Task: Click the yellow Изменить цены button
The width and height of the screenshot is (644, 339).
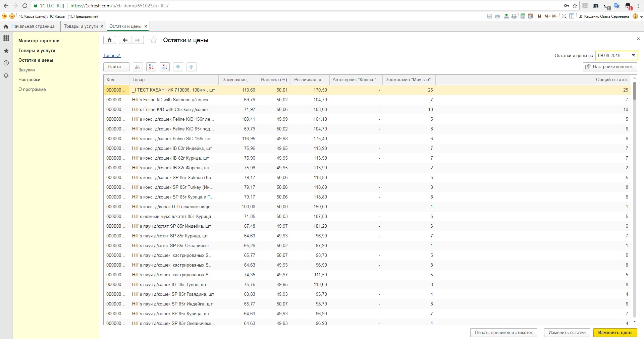Action: coord(615,333)
